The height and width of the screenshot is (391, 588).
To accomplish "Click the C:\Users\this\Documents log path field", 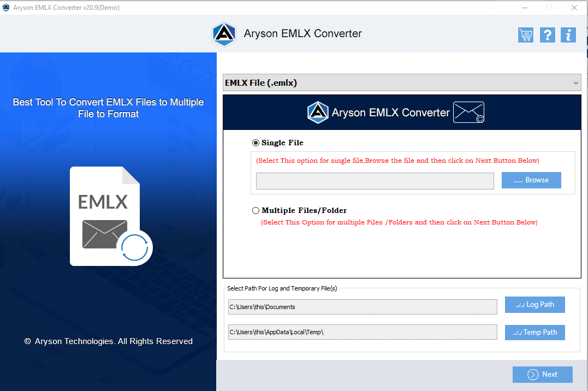I will click(x=363, y=307).
